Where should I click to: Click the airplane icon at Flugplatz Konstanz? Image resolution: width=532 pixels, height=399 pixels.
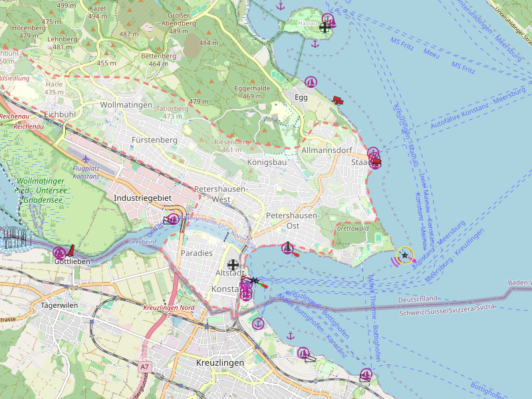pos(86,159)
